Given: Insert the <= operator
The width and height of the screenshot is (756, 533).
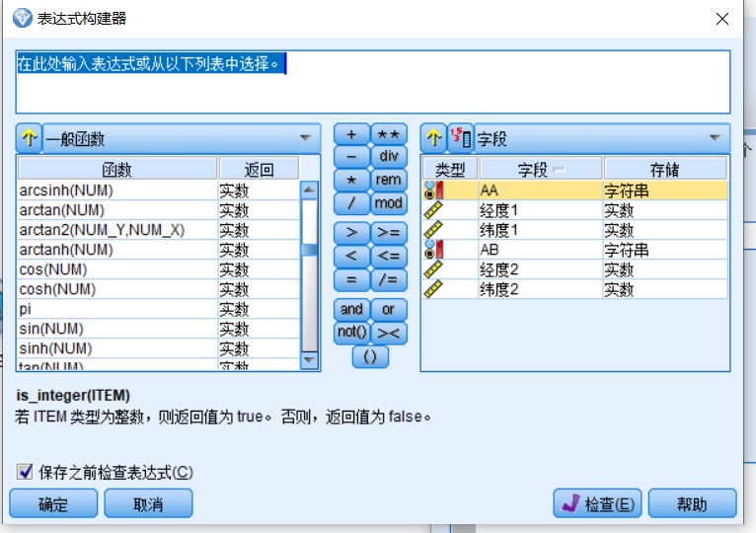Looking at the screenshot, I should (x=389, y=256).
